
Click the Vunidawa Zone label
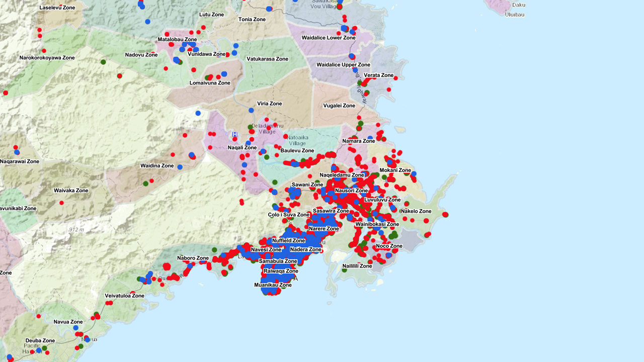tap(206, 54)
